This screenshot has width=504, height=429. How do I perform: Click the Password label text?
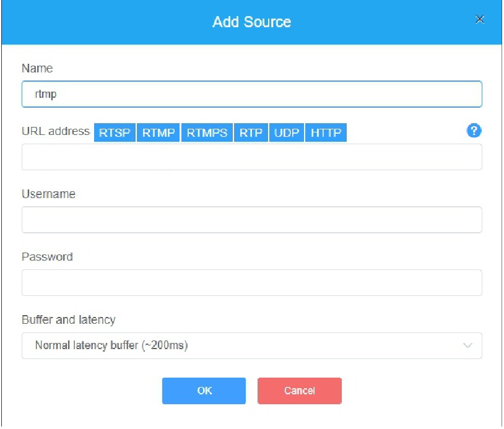47,257
